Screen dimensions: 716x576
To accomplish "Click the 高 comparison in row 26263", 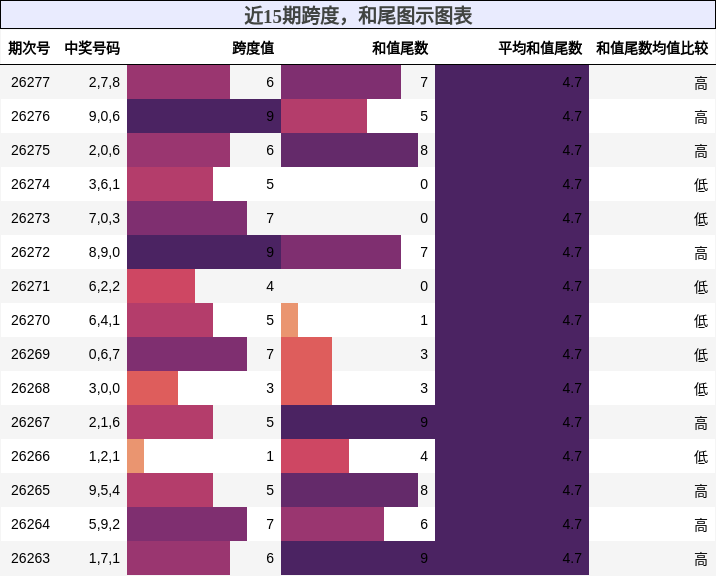I will (701, 559).
